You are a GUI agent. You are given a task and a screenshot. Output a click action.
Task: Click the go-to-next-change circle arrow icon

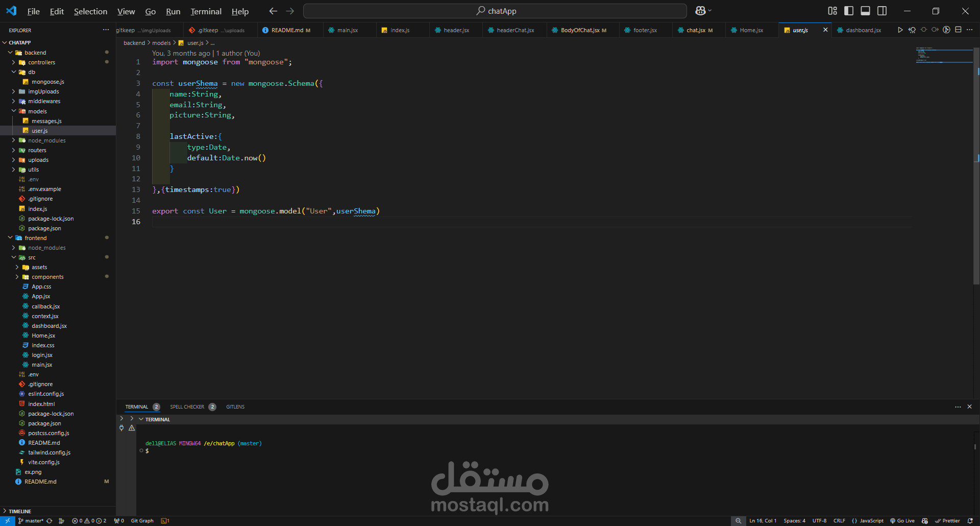935,30
